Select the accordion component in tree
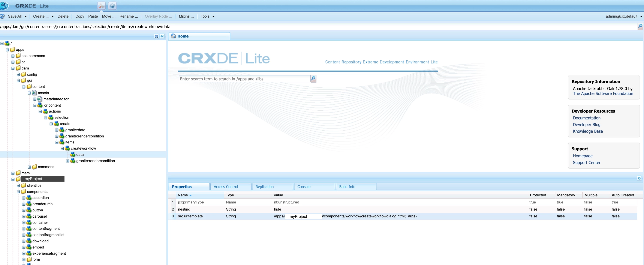 40,198
